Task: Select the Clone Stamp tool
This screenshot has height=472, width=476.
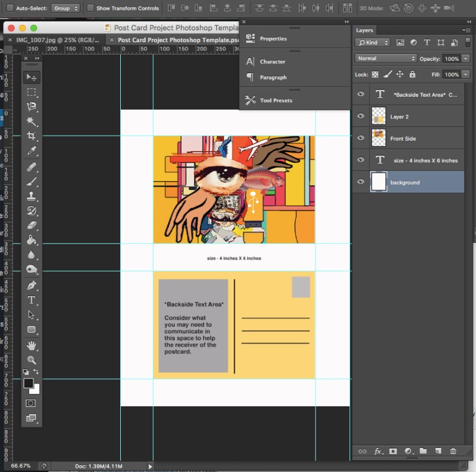Action: tap(31, 196)
